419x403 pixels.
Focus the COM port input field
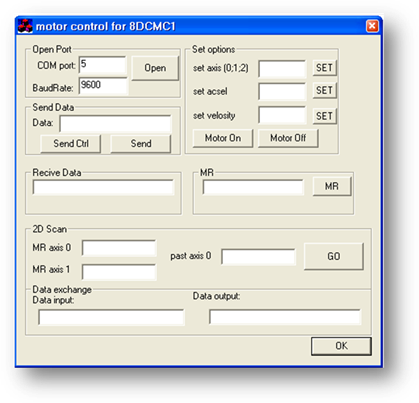tap(103, 65)
